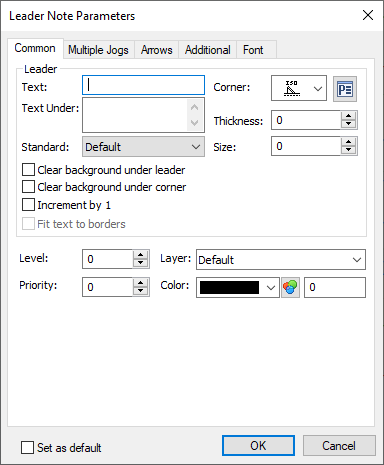Open the custom color picker icon
The width and height of the screenshot is (384, 465).
tap(290, 287)
